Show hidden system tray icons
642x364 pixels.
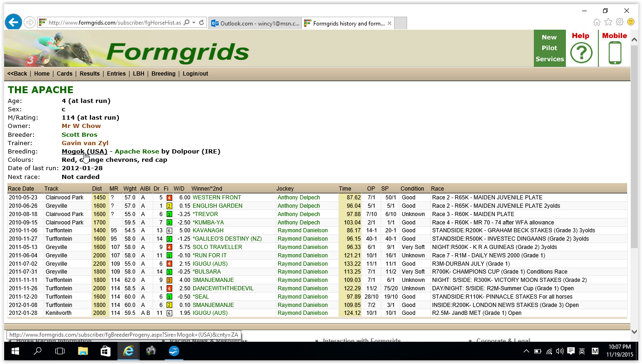pos(526,351)
